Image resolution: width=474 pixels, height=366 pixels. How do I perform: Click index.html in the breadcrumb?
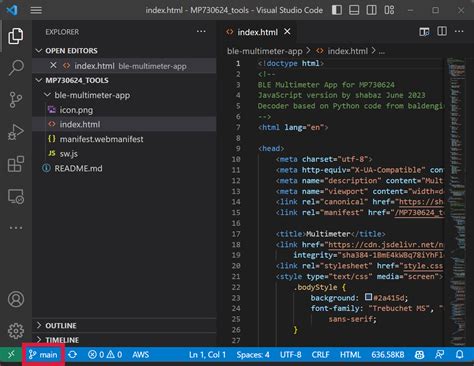(x=348, y=51)
